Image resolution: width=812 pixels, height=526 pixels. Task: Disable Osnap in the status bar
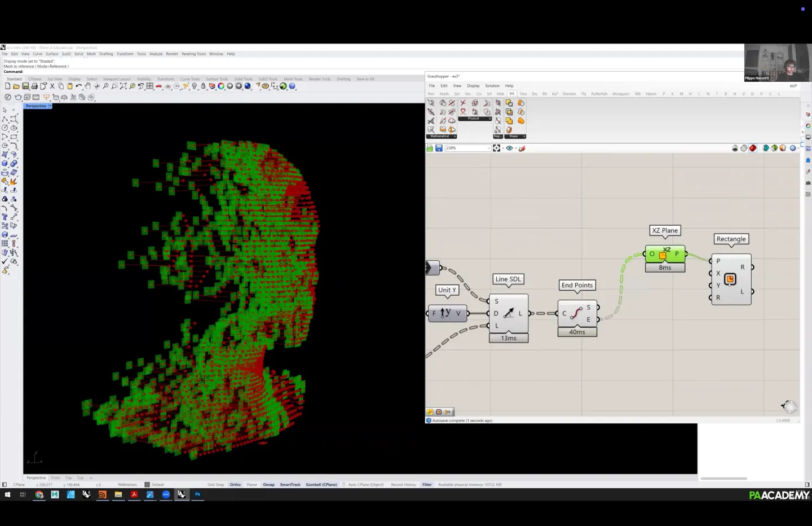pyautogui.click(x=268, y=485)
